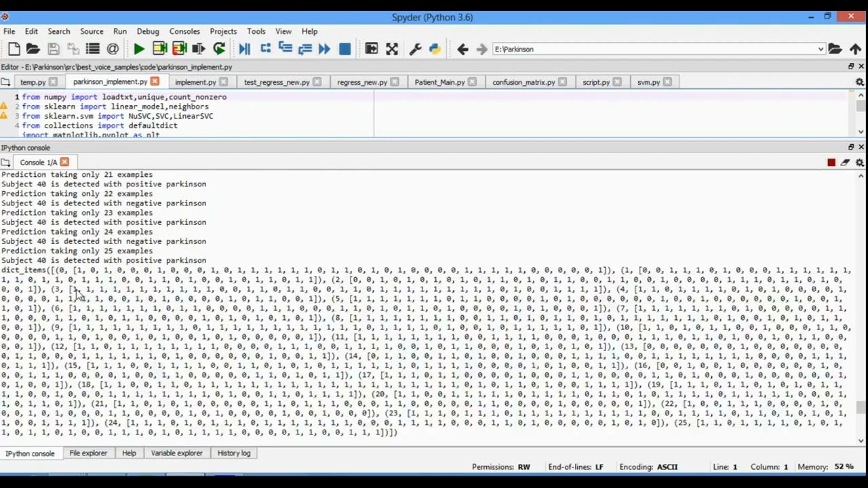
Task: Open the Projects menu
Action: point(223,31)
